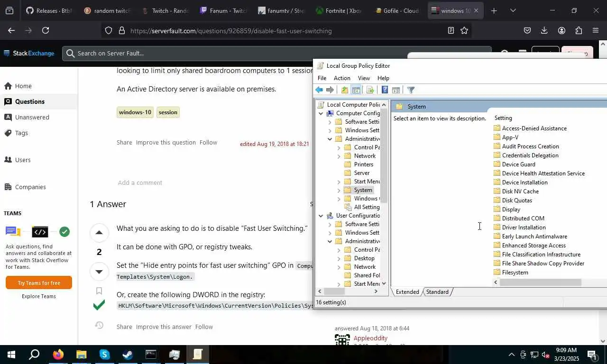
Task: Expand the Desktop node under User Configuration
Action: click(339, 258)
